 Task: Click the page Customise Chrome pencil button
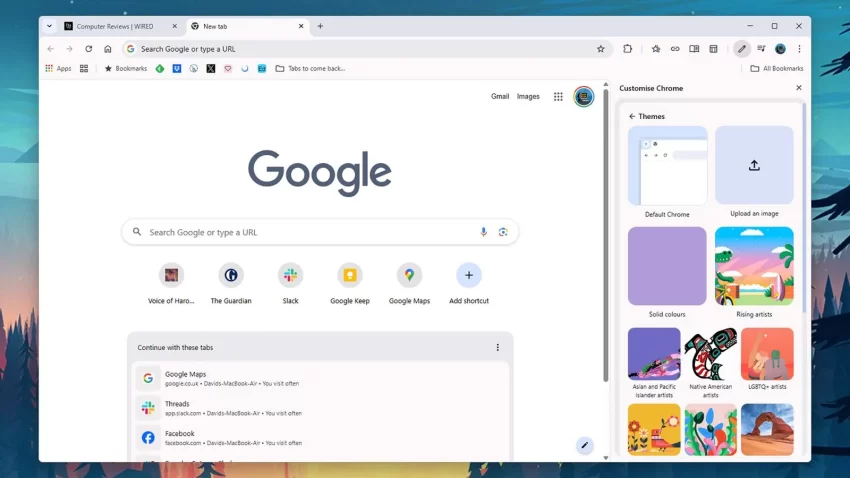point(584,445)
